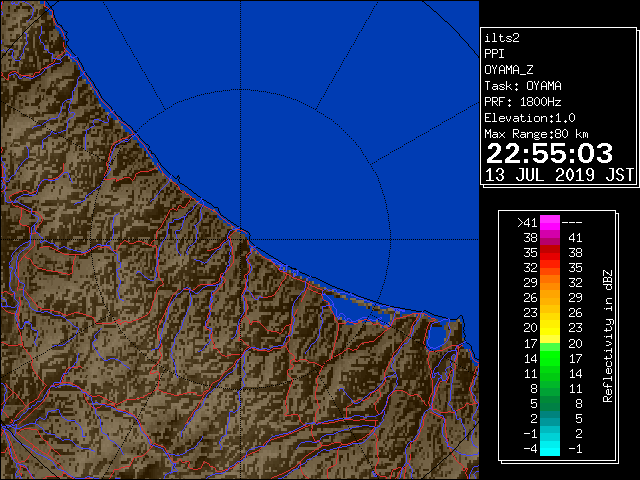Select the bright green 14-17 dBZ swatch
The image size is (640, 480).
coord(550,358)
